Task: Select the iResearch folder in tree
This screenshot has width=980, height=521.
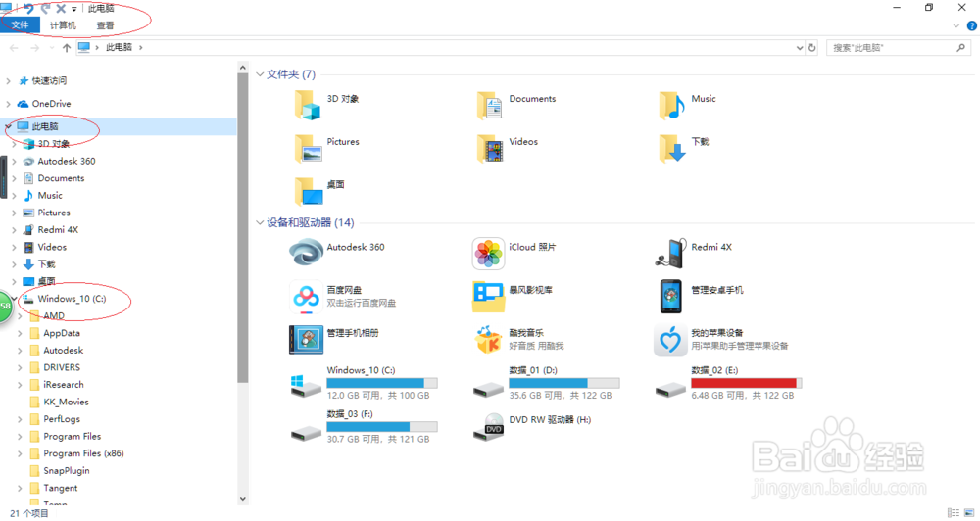Action: click(x=63, y=385)
